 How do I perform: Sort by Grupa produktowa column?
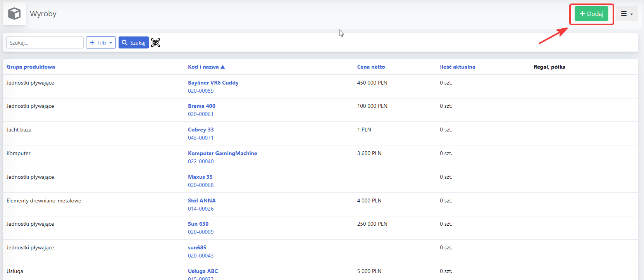[31, 67]
